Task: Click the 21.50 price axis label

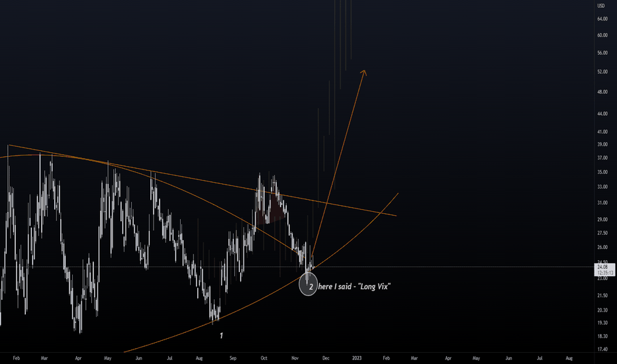Action: point(602,296)
